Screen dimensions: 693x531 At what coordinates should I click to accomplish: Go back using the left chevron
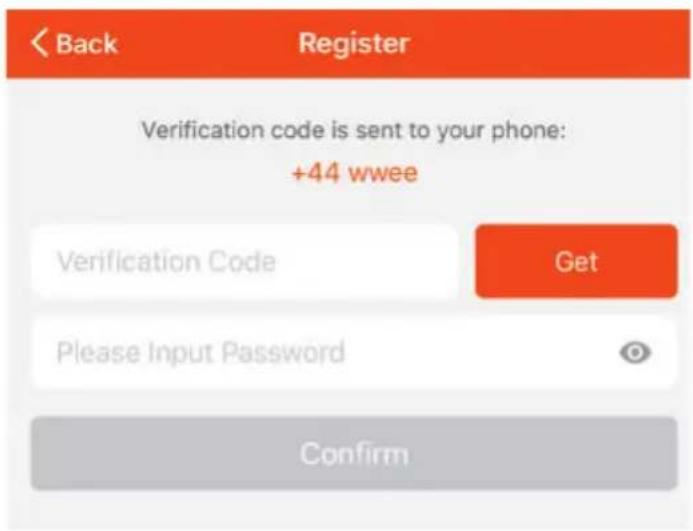[x=39, y=43]
